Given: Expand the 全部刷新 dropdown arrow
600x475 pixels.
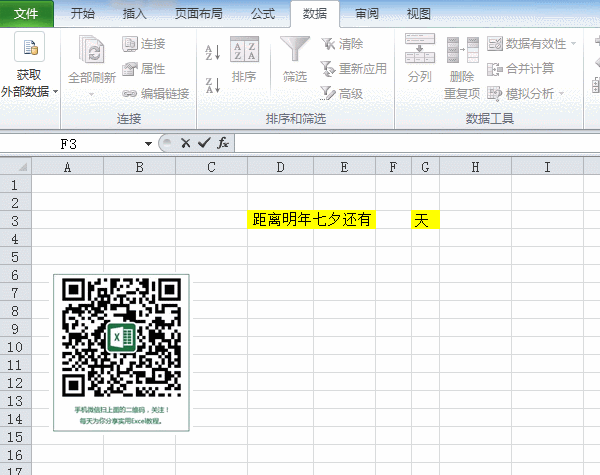Looking at the screenshot, I should pos(91,94).
